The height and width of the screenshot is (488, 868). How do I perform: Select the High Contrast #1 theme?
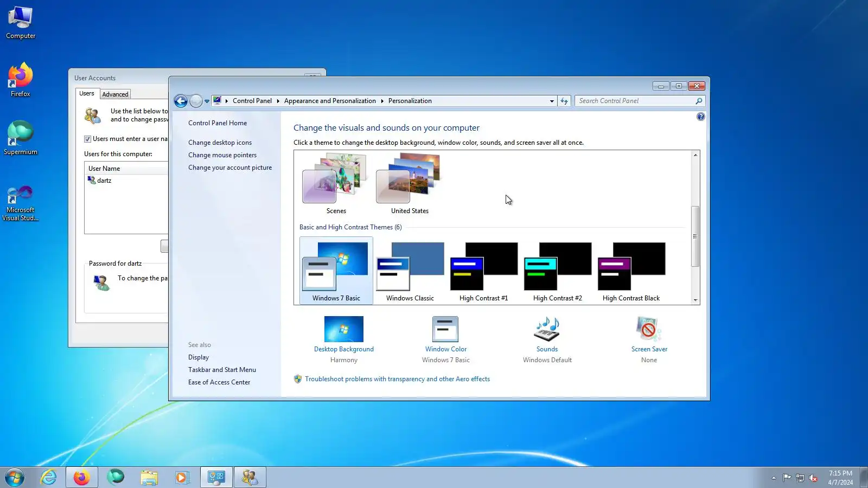[483, 271]
